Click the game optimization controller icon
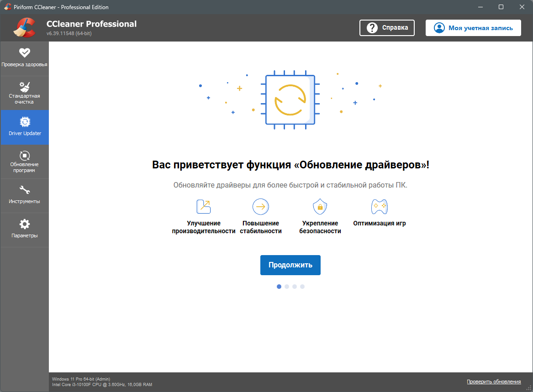The height and width of the screenshot is (392, 533). pos(380,207)
